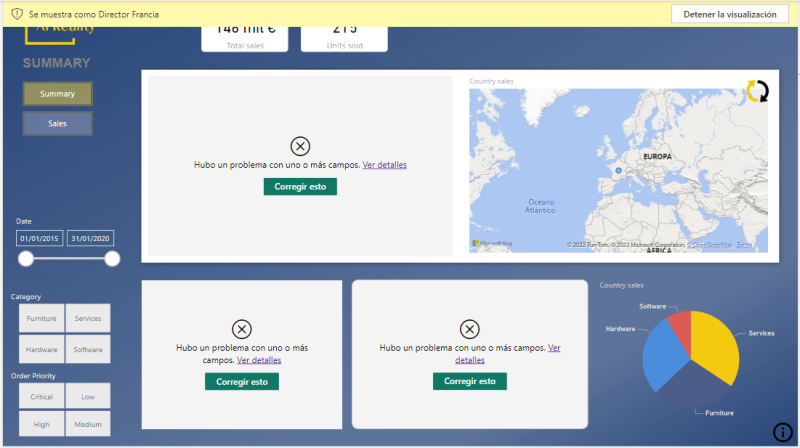Toggle the Furniture category filter
The image size is (800, 448).
pyautogui.click(x=42, y=319)
